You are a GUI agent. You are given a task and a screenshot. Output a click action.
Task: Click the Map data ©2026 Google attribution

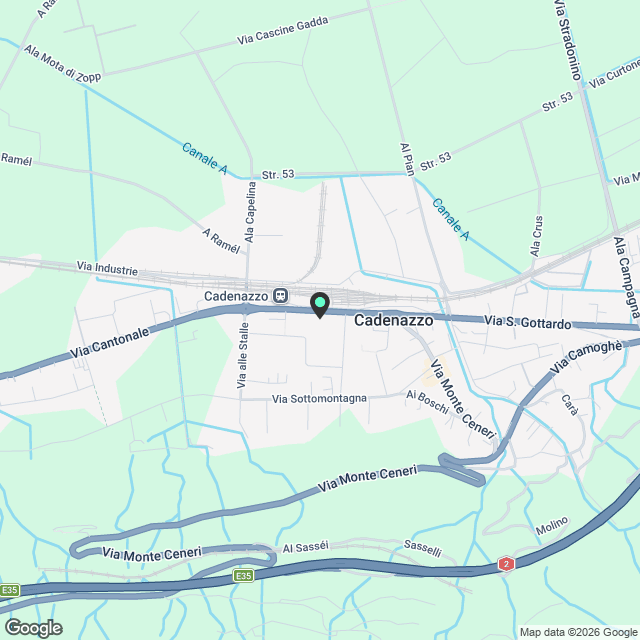pyautogui.click(x=578, y=632)
